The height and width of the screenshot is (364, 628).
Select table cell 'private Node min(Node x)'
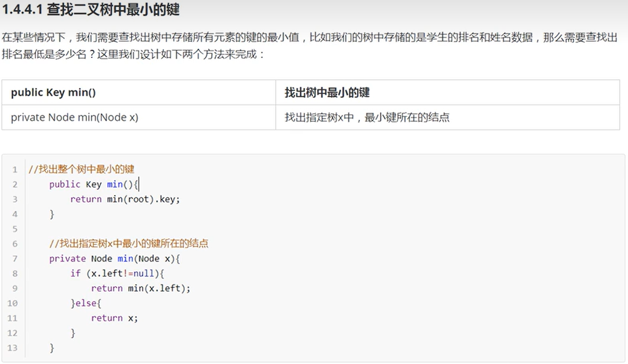[x=139, y=117]
